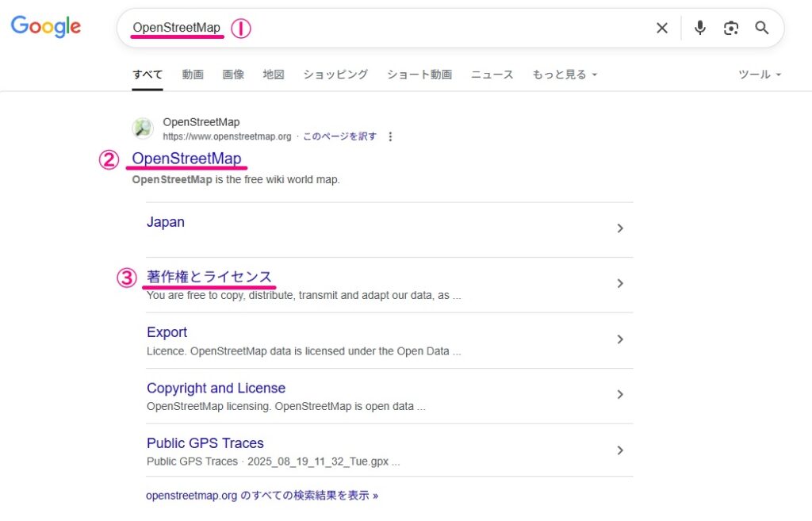Click snippet with 2025_08_19_11_32_Tue.gpx
The width and height of the screenshot is (812, 521).
(273, 462)
